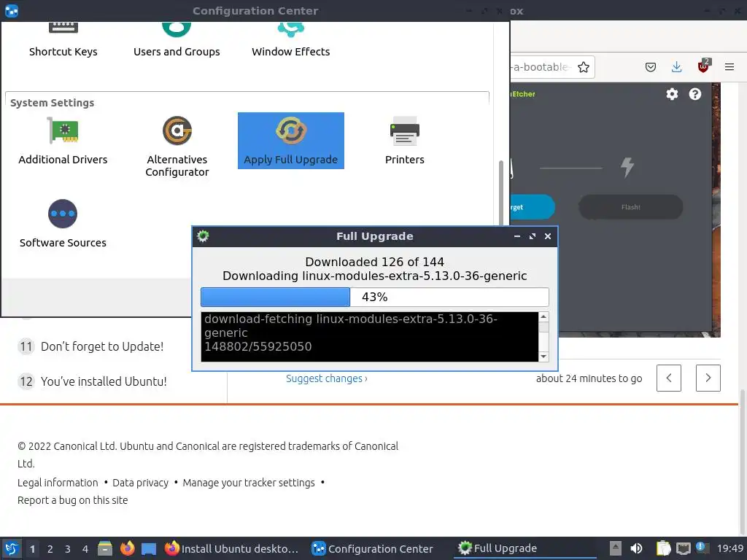Click the show desktop panel icon
The image size is (747, 560).
pos(149,549)
